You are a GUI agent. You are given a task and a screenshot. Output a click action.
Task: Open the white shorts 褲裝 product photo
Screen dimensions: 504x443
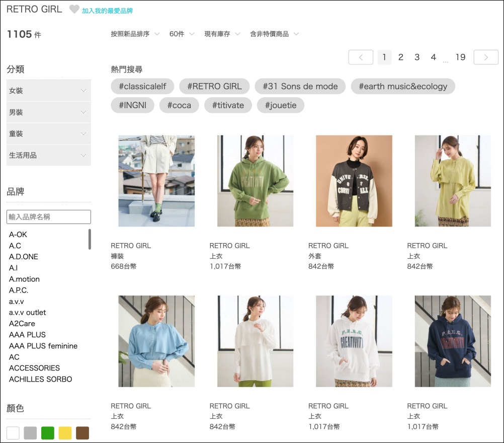[156, 181]
